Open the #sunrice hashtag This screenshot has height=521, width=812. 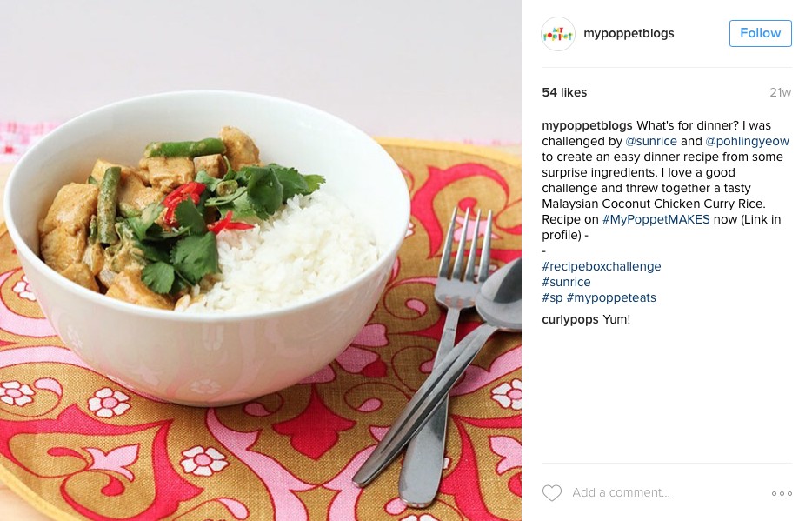pos(566,282)
